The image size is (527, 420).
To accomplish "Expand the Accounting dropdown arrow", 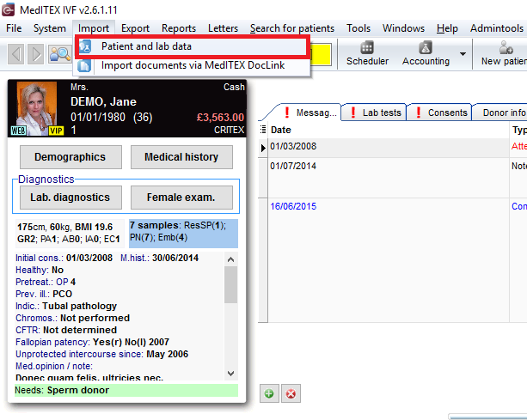I will [x=463, y=54].
